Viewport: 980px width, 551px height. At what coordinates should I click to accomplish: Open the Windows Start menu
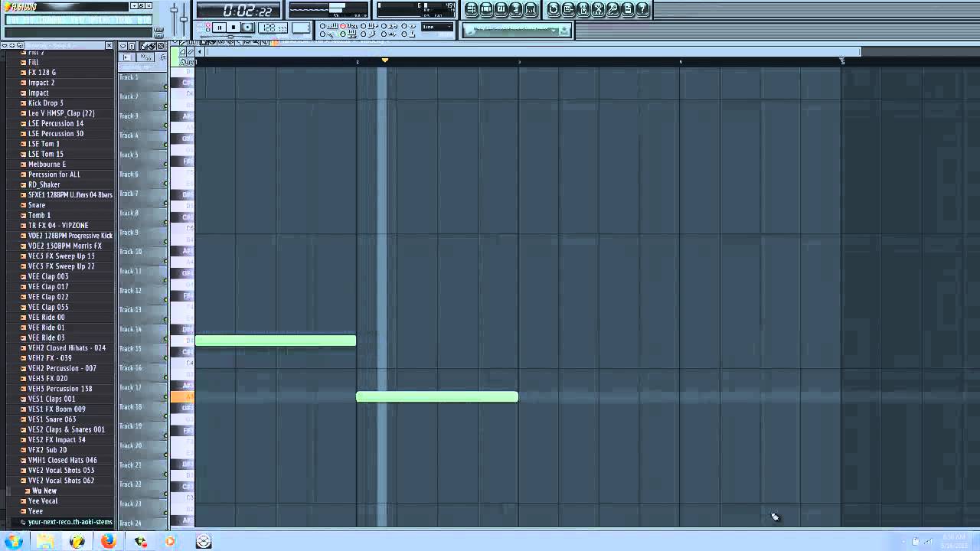click(15, 541)
